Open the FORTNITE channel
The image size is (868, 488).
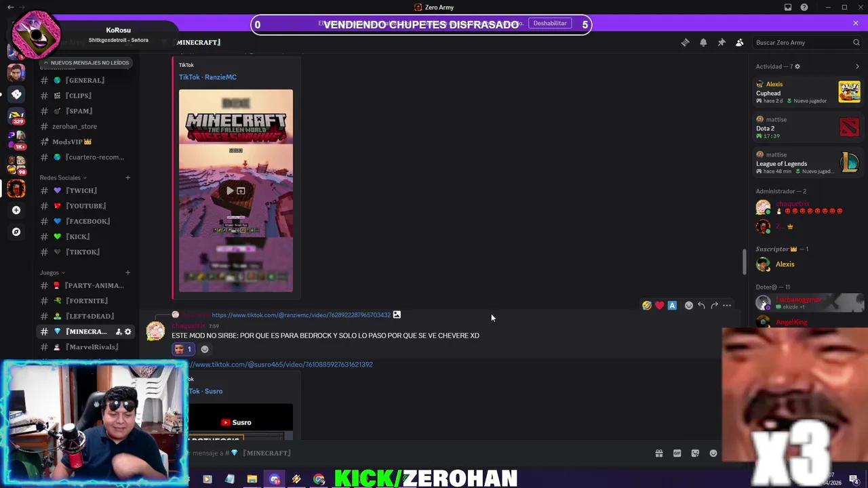(85, 301)
